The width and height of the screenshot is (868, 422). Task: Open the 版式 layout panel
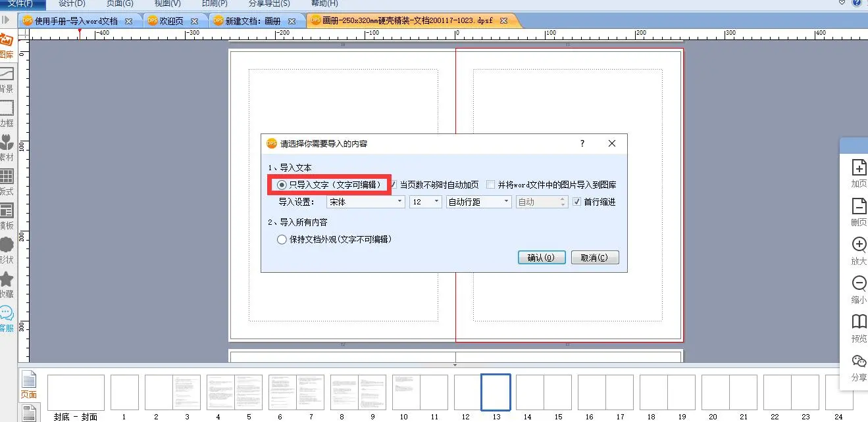(7, 182)
